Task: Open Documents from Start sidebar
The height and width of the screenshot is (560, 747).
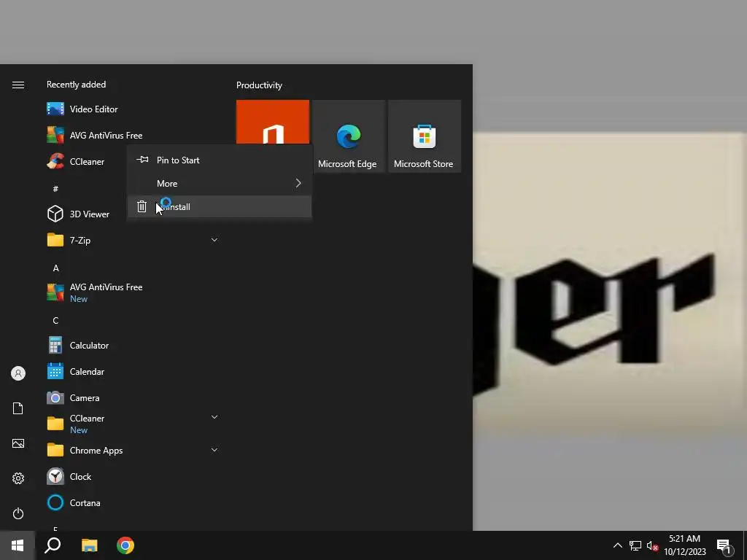Action: click(18, 408)
